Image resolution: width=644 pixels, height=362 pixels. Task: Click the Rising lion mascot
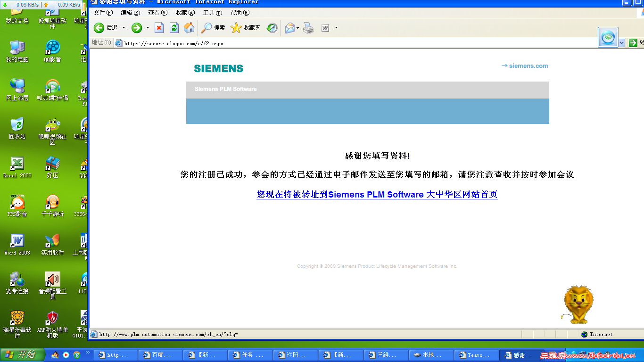pyautogui.click(x=578, y=305)
